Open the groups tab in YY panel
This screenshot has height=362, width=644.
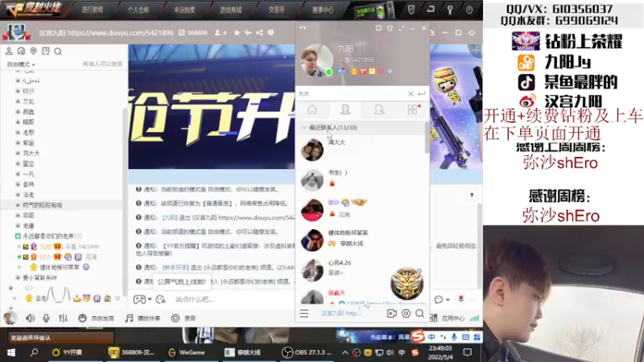click(x=379, y=109)
